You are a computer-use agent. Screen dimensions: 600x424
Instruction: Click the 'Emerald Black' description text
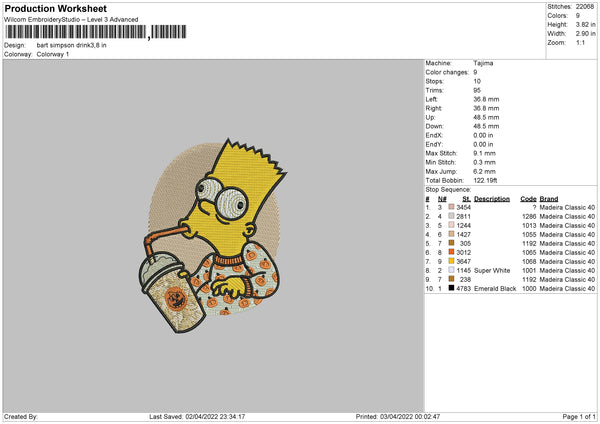[495, 289]
